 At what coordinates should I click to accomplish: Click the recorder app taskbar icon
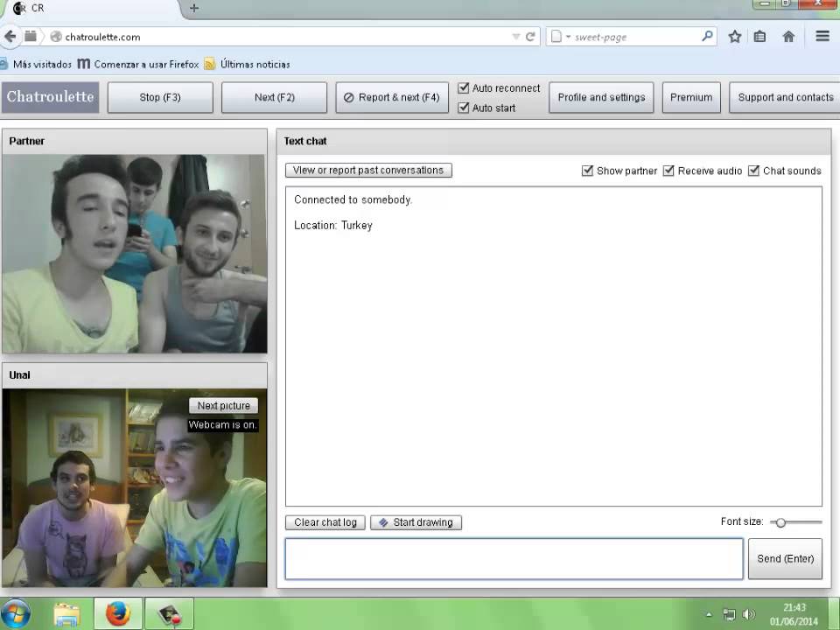169,614
